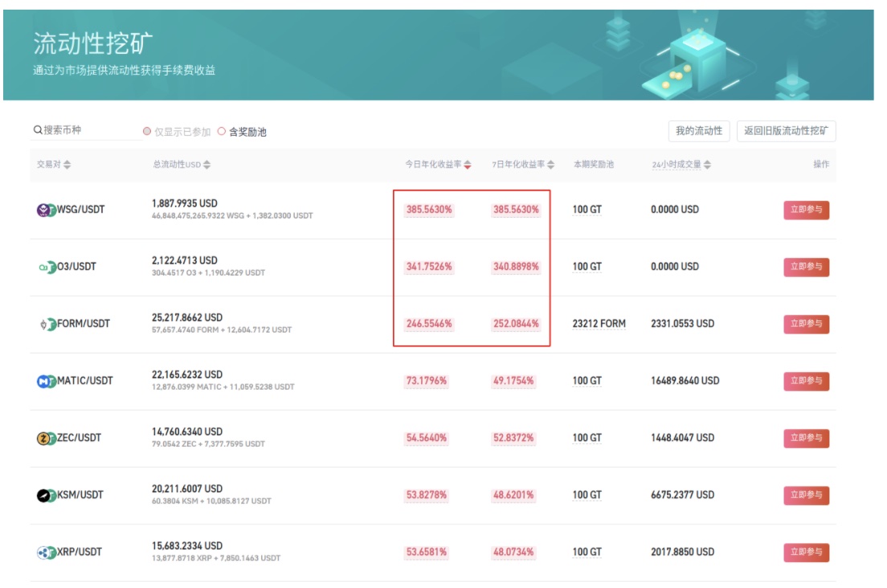
Task: Click 24h volume 6675.2377 USD
Action: click(x=682, y=496)
